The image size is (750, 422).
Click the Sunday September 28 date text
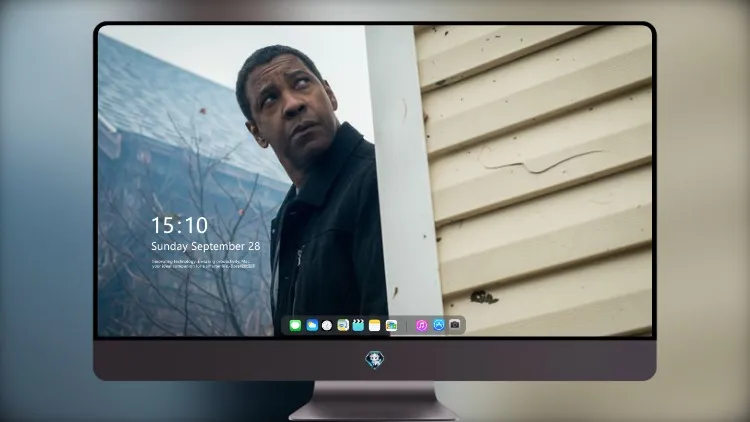[206, 246]
